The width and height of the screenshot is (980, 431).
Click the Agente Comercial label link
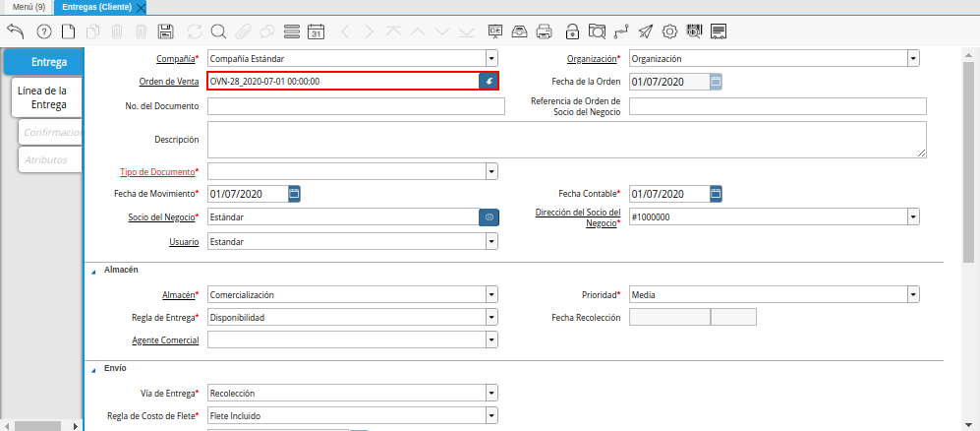165,339
